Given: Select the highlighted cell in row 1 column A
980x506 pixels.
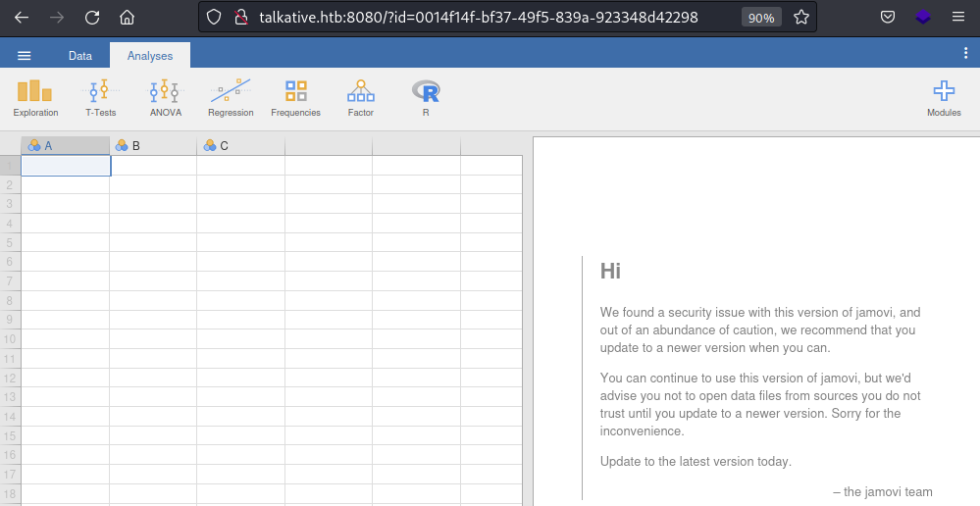Looking at the screenshot, I should pyautogui.click(x=66, y=166).
